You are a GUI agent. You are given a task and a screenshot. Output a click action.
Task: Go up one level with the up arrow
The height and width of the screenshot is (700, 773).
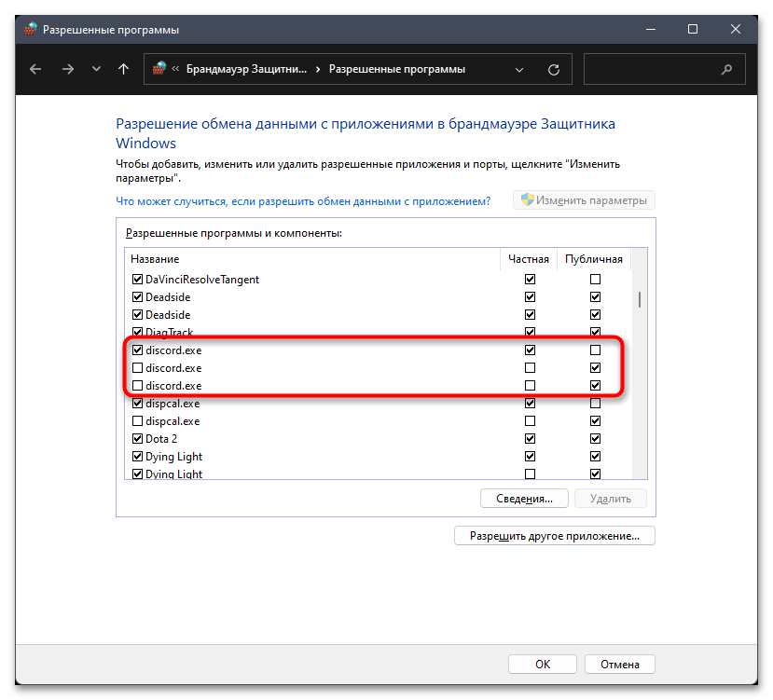pos(123,69)
